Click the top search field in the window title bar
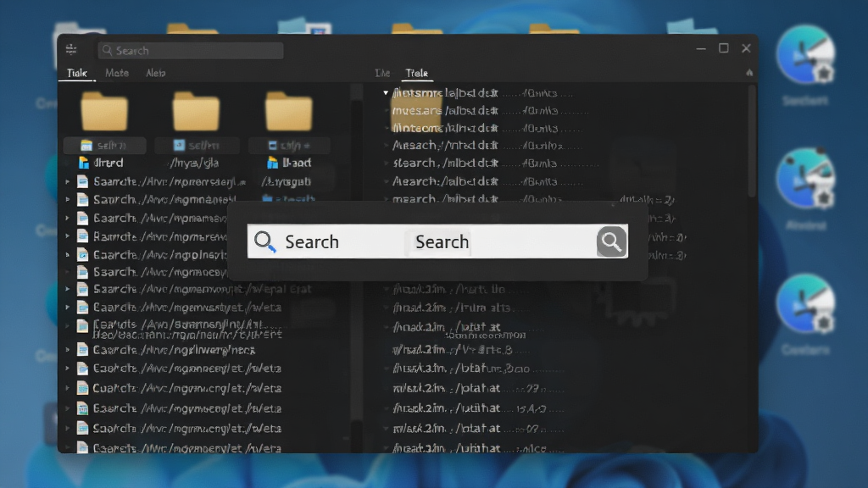The width and height of the screenshot is (868, 488). coord(191,50)
